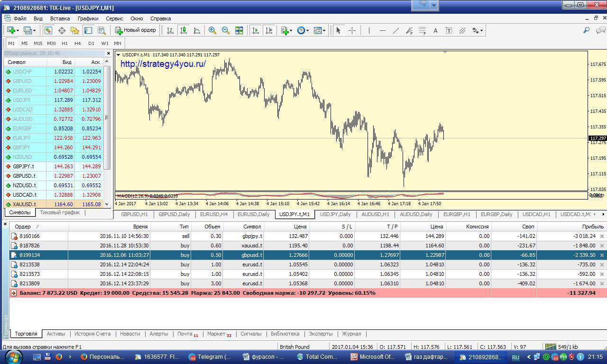Open the Справка menu
Screen dimensions: 607x364
[x=160, y=18]
